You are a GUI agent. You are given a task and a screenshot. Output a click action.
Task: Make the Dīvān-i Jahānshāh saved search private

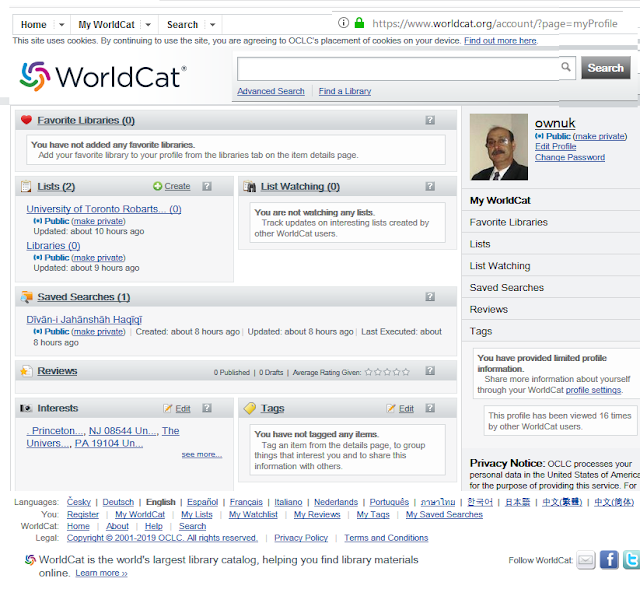(x=98, y=331)
